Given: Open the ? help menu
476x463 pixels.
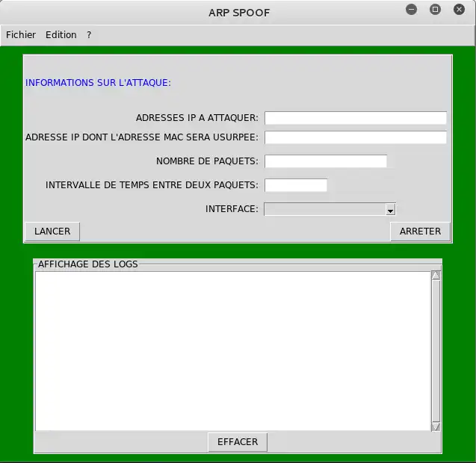Looking at the screenshot, I should click(x=89, y=35).
